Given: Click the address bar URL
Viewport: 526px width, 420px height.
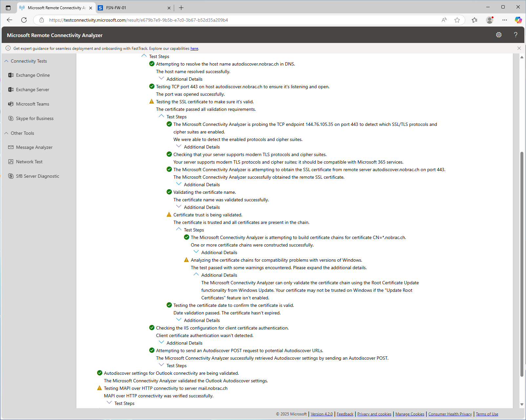Looking at the screenshot, I should tap(138, 20).
